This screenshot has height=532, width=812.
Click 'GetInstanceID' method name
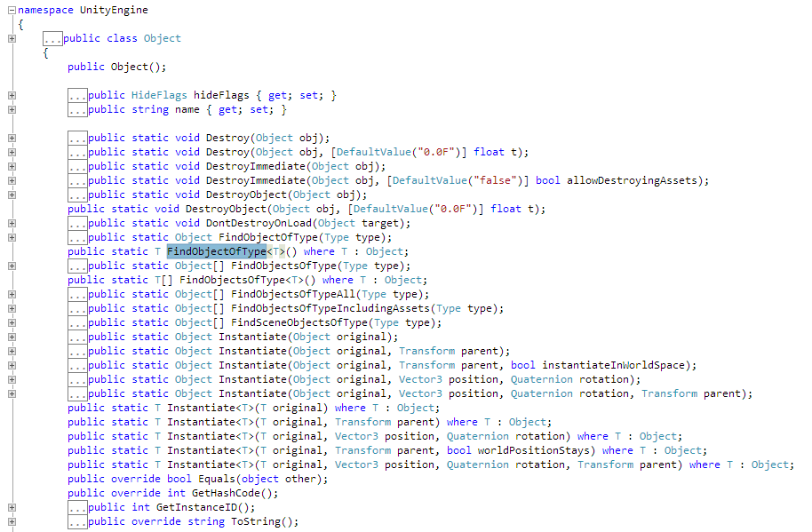tap(197, 508)
